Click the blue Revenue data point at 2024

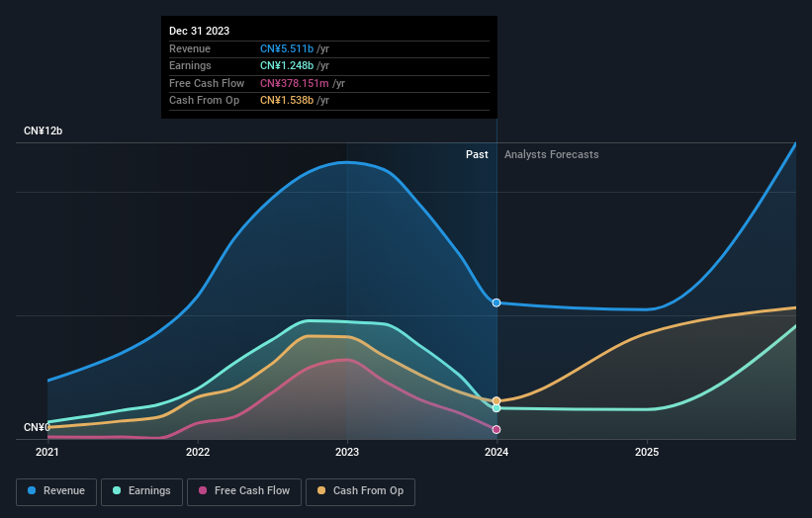point(496,302)
